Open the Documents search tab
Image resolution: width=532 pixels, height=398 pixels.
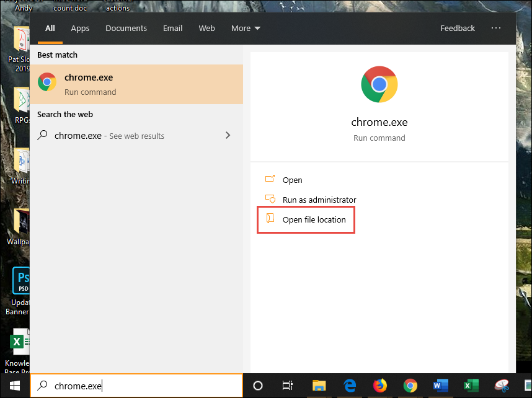[x=126, y=28]
